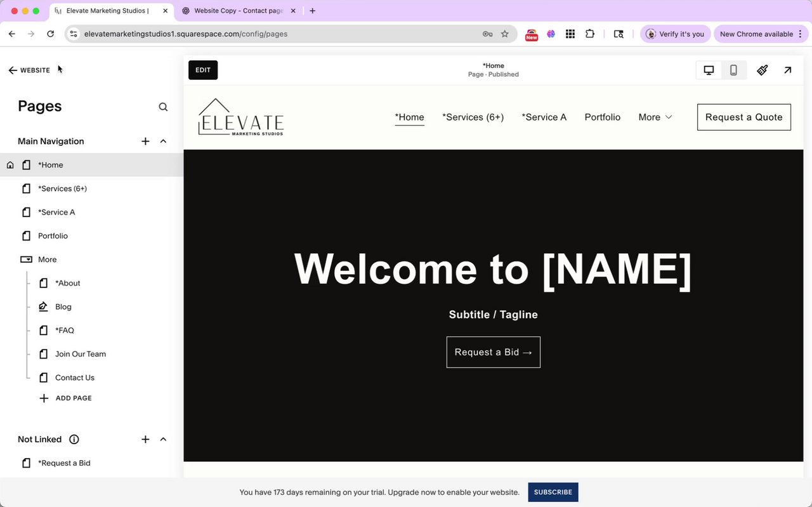Open the Verify it's you profile chip
Screen dimensions: 812x507
tap(675, 34)
